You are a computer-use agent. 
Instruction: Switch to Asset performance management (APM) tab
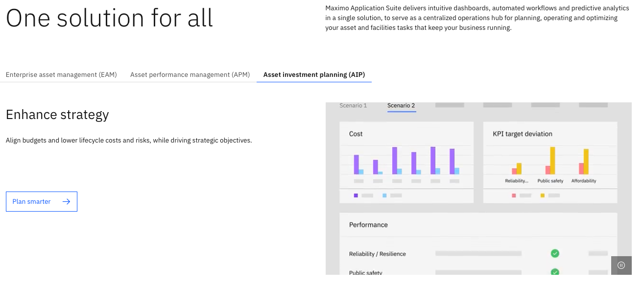click(190, 74)
